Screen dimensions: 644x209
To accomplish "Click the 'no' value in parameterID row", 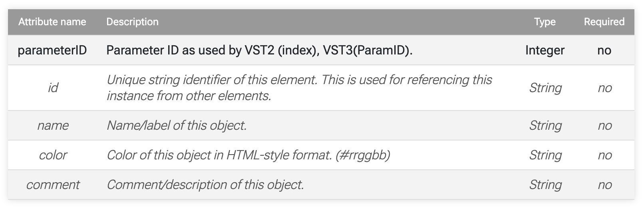I will (x=604, y=50).
